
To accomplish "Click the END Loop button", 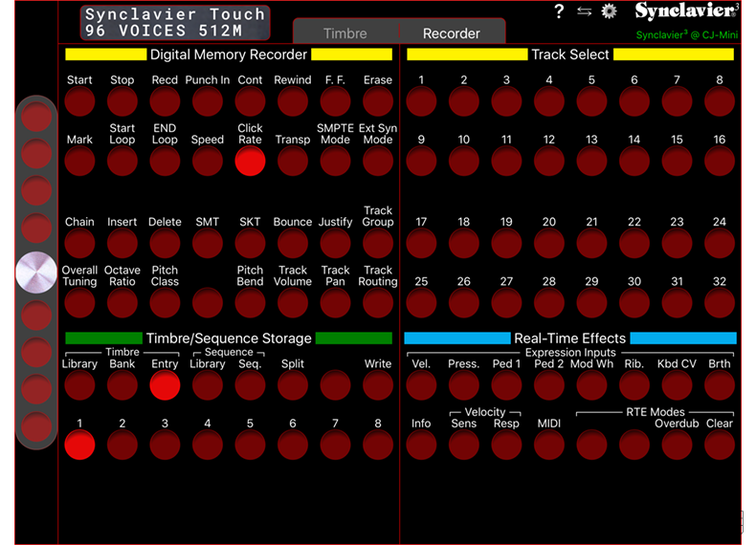I will pos(165,161).
